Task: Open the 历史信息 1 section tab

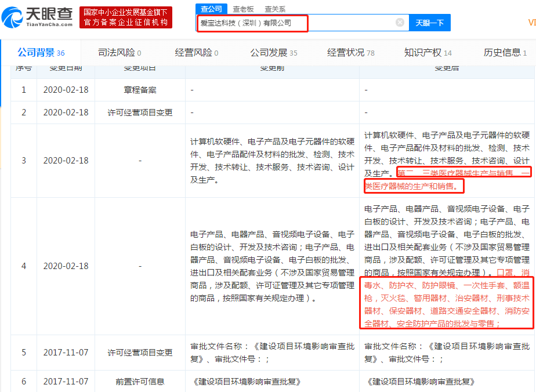Action: [x=505, y=53]
